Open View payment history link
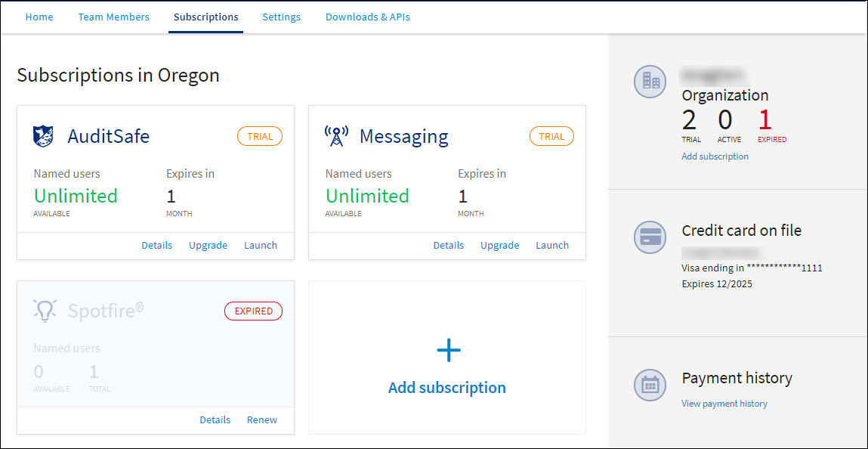 click(724, 404)
